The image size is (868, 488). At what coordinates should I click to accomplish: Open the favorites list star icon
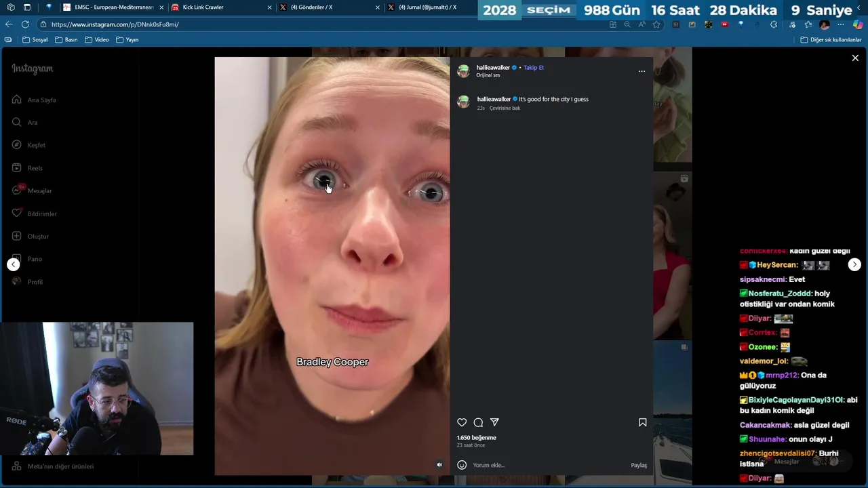808,24
